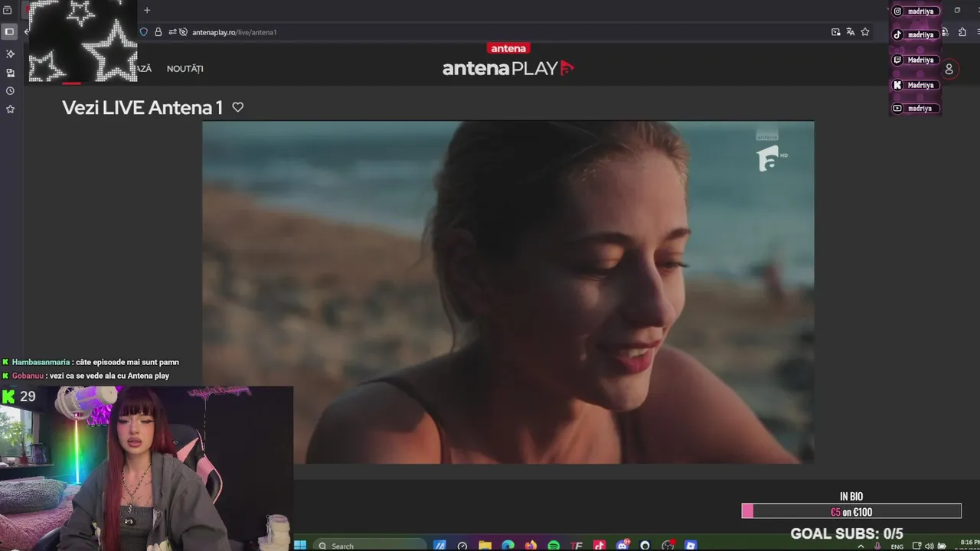Open Spotify from the taskbar
Image resolution: width=980 pixels, height=551 pixels.
(x=554, y=546)
